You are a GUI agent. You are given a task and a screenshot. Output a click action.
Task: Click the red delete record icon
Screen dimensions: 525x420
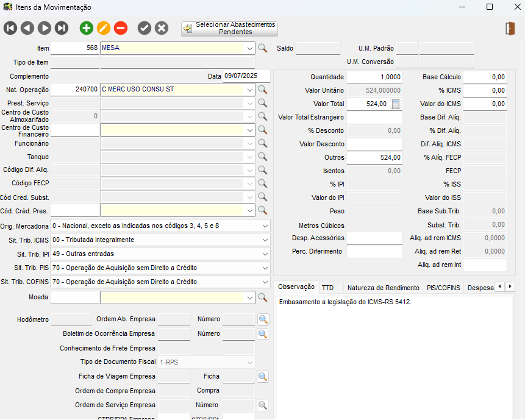pyautogui.click(x=121, y=27)
